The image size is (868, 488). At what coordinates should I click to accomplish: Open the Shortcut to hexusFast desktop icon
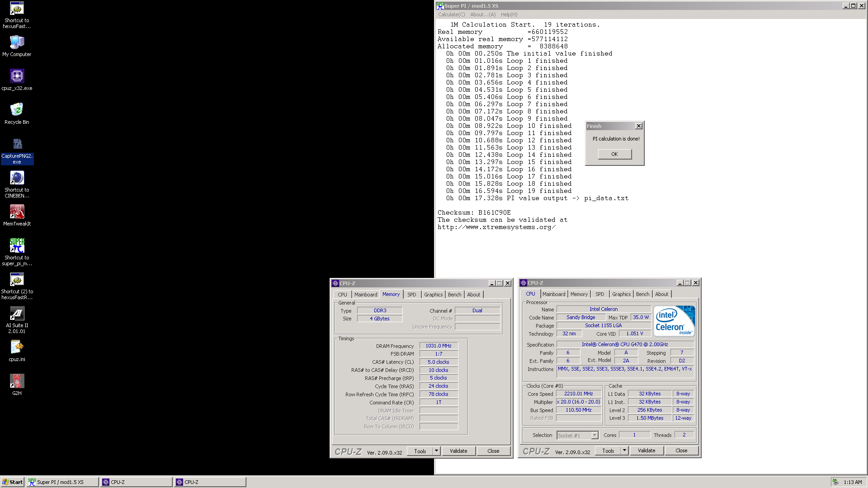17,15
